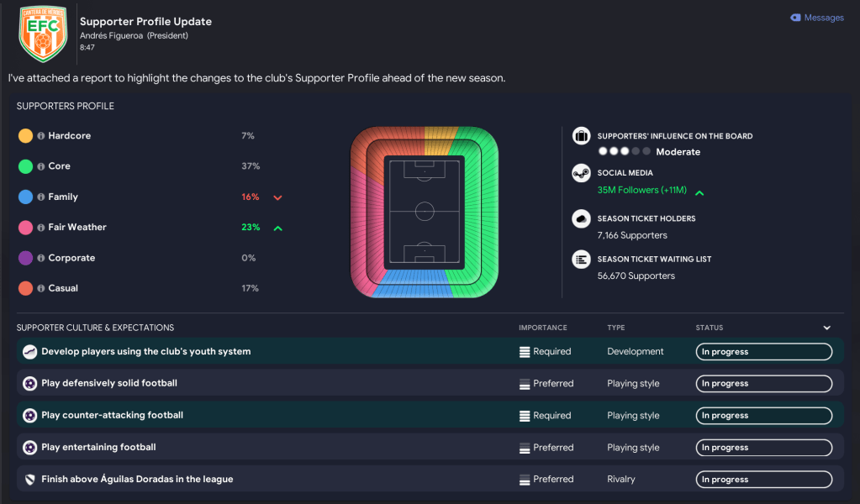Click the Core green color swatch
The width and height of the screenshot is (860, 504).
pos(26,166)
